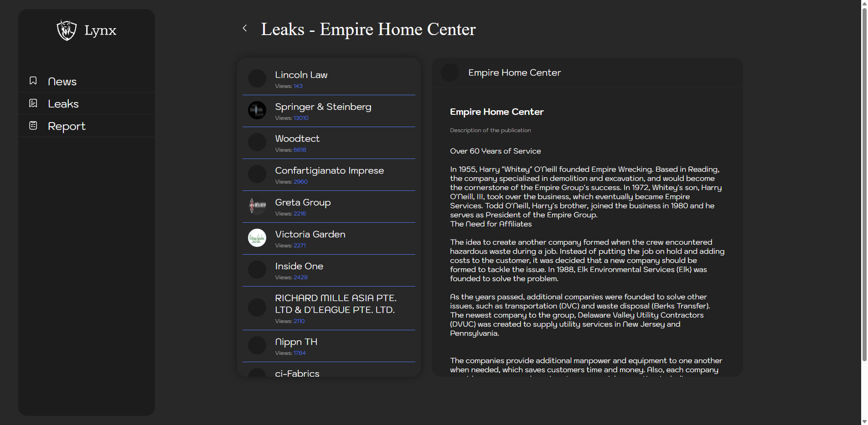Click the page scrollbar down arrow
The height and width of the screenshot is (425, 868).
(x=864, y=421)
